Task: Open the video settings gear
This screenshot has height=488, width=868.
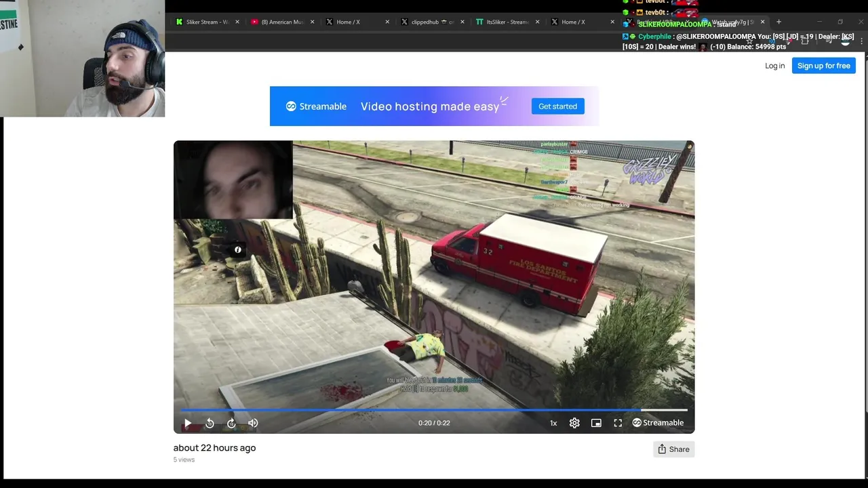Action: coord(574,423)
